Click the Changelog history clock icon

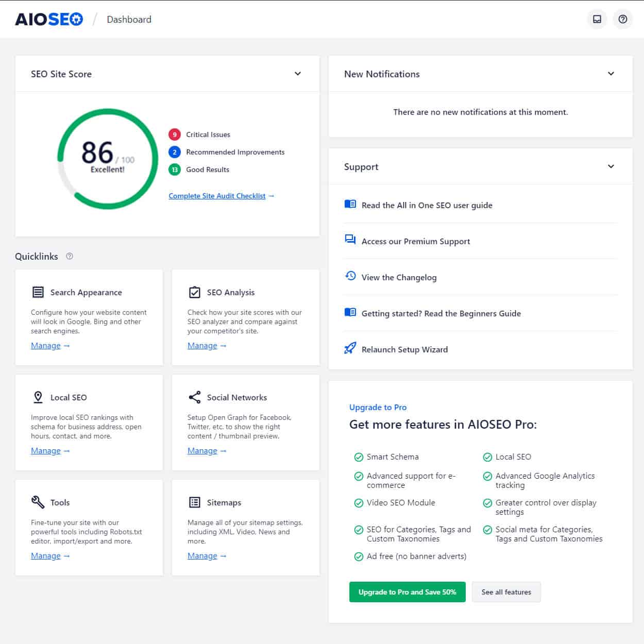coord(350,276)
